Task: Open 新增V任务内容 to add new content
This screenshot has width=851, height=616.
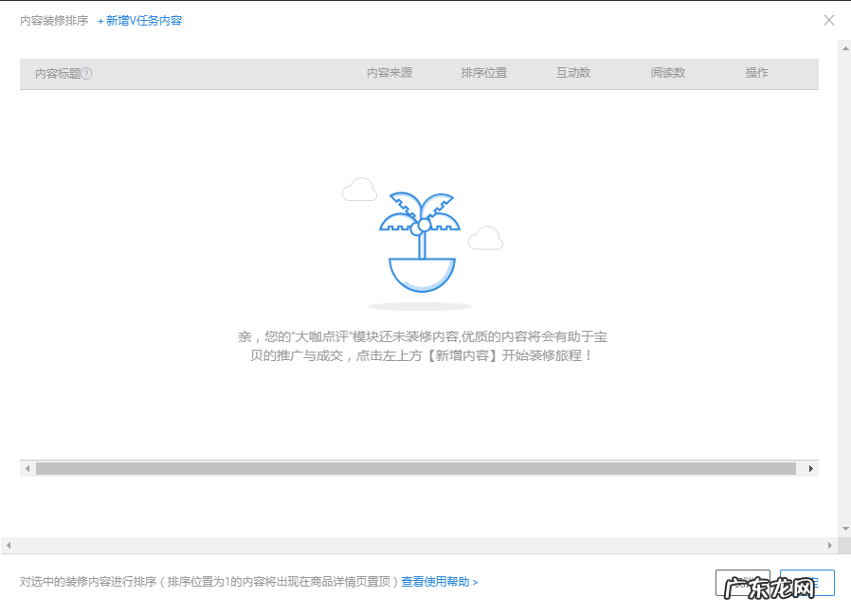Action: point(140,20)
